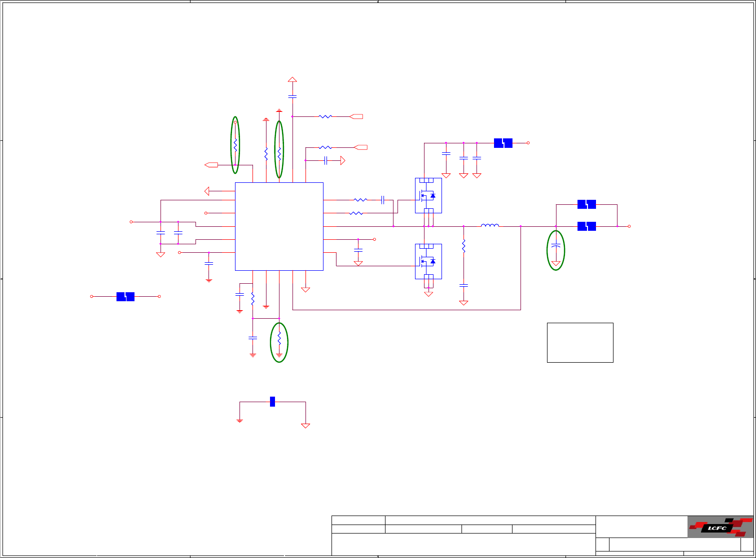
Task: Click ground symbol at bottom jumper's left end
Action: pyautogui.click(x=240, y=421)
